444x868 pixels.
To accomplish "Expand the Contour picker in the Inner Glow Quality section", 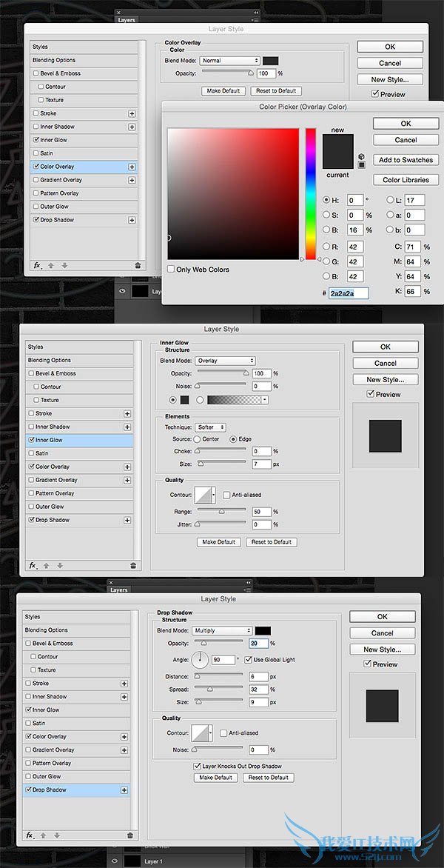I will (215, 495).
